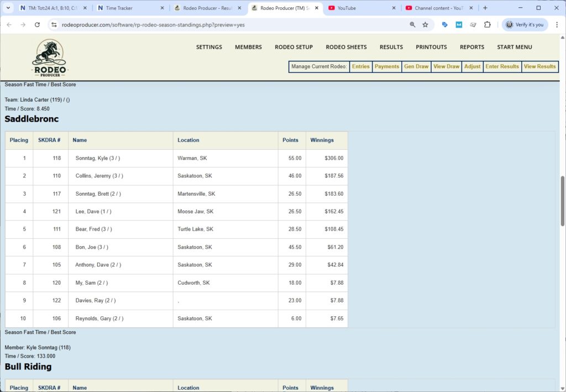Image resolution: width=566 pixels, height=392 pixels.
Task: Click the blue M extension icon
Action: 459,25
